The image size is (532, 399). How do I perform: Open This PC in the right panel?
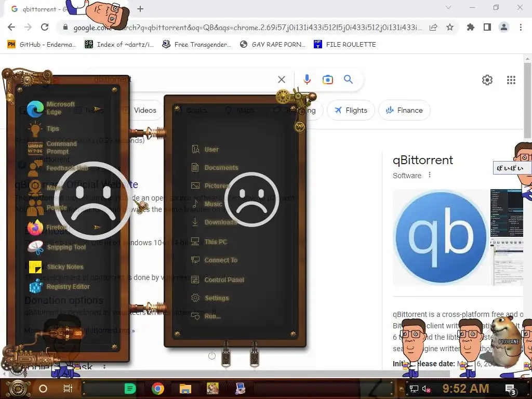[209, 242]
